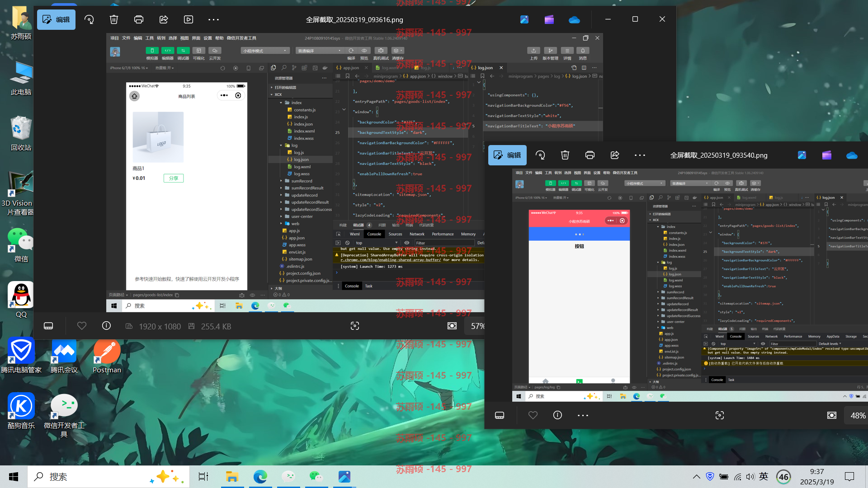Expand the hidden system tray icons
Image resolution: width=868 pixels, height=488 pixels.
click(697, 477)
